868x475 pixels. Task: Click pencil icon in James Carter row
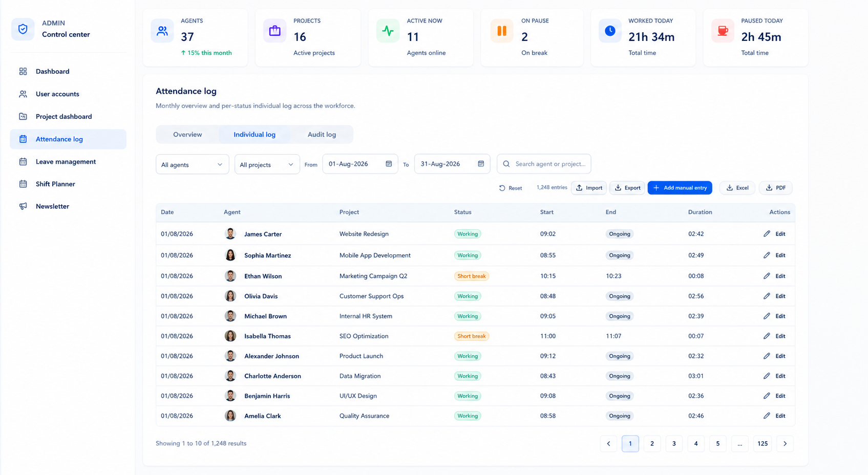(767, 234)
